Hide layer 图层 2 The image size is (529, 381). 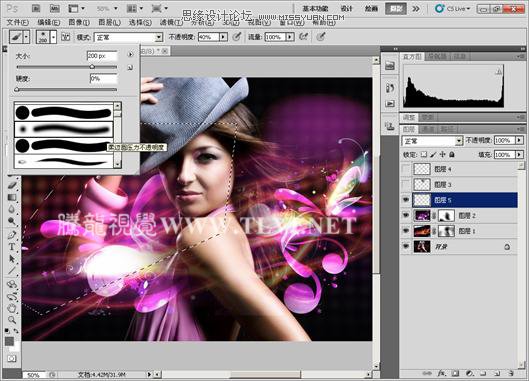click(406, 215)
